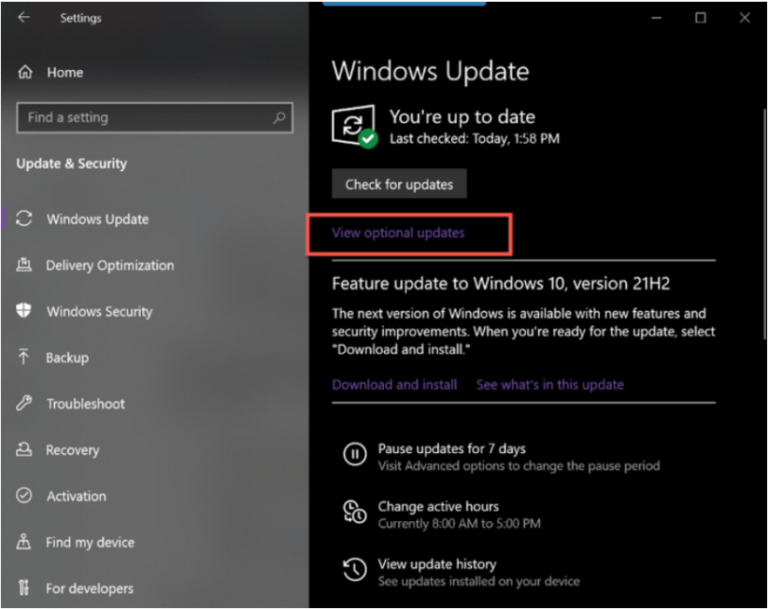Minimize the Settings window
The image size is (768, 609).
[656, 18]
